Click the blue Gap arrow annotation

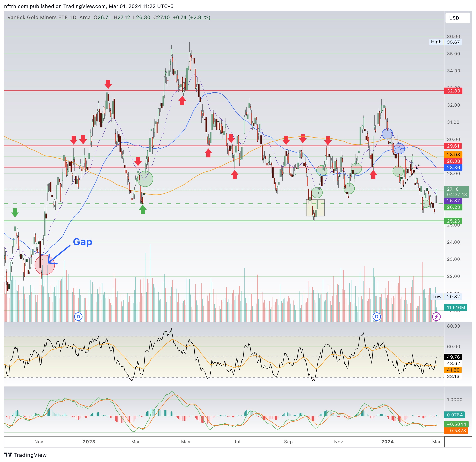(59, 254)
